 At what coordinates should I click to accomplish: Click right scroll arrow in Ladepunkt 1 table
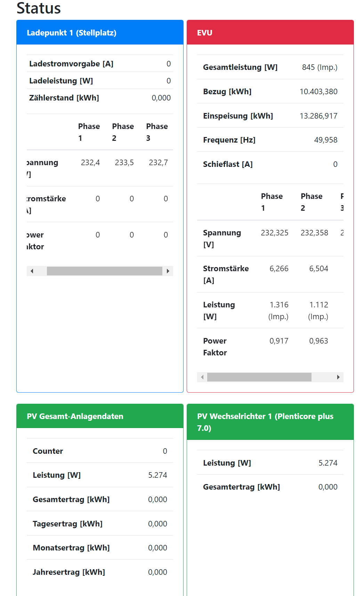168,271
